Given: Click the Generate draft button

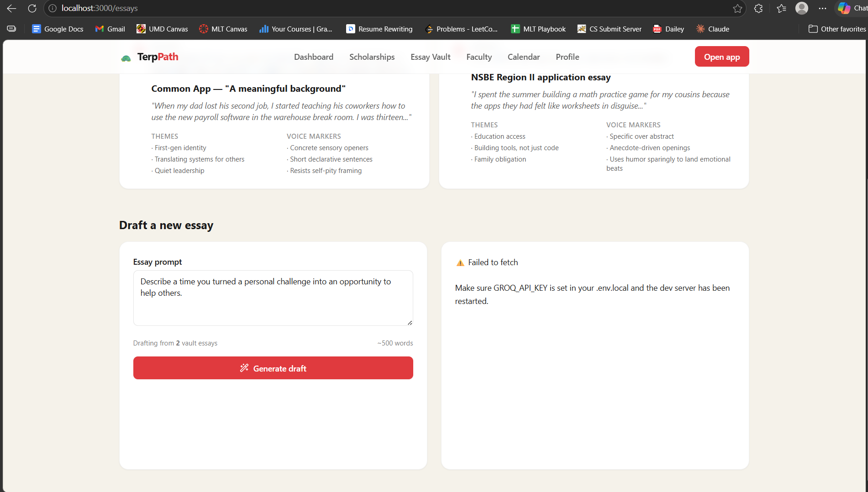Looking at the screenshot, I should click(273, 368).
